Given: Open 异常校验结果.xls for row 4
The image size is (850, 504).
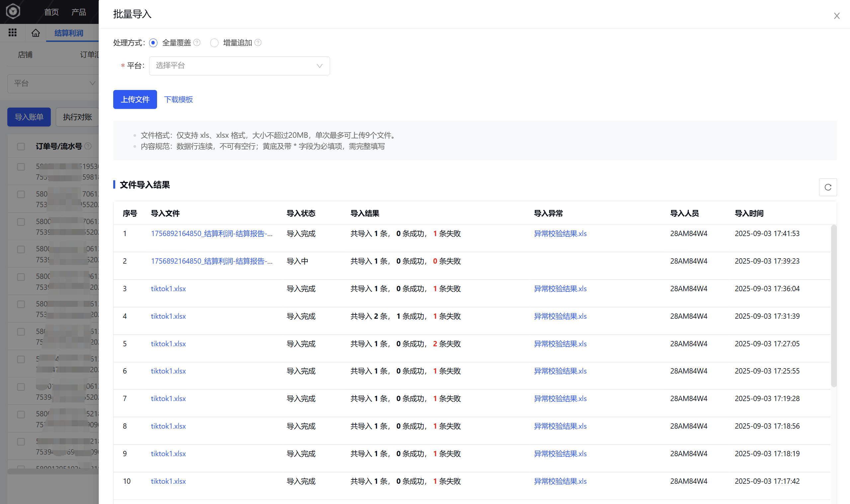Looking at the screenshot, I should click(x=560, y=316).
